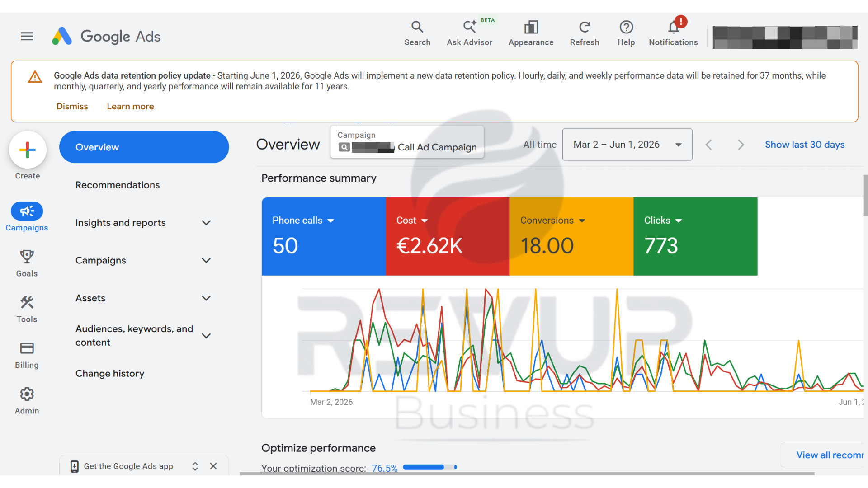Screen dimensions: 868x488
Task: Open Admin gear icon
Action: tap(27, 401)
